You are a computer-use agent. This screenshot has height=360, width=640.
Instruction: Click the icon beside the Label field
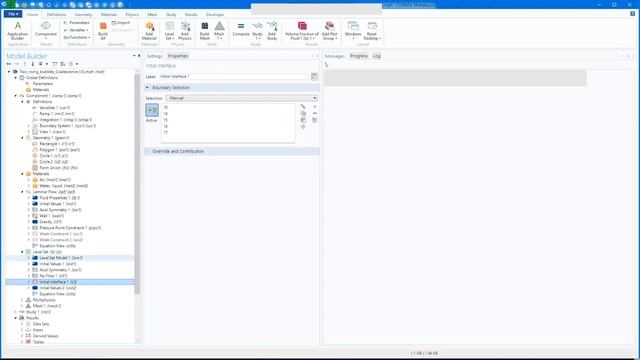coord(314,76)
